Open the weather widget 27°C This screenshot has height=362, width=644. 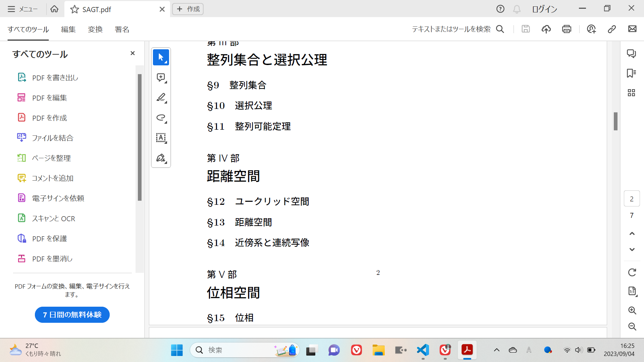[x=35, y=350]
